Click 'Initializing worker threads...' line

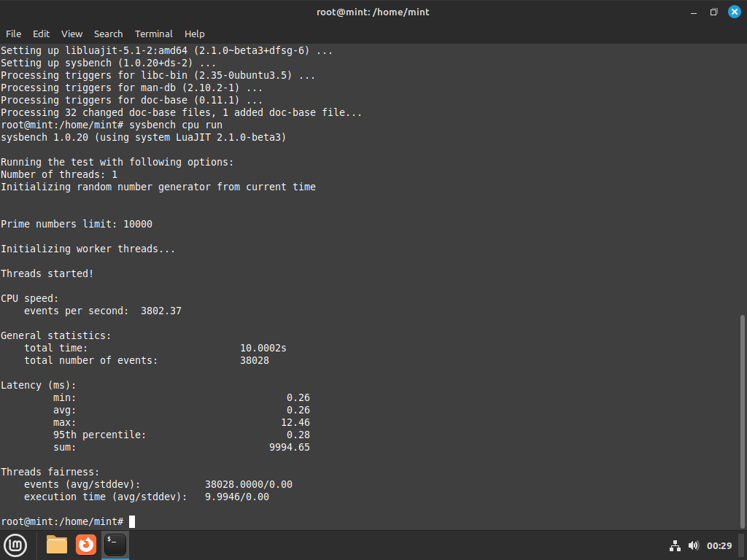(x=88, y=249)
